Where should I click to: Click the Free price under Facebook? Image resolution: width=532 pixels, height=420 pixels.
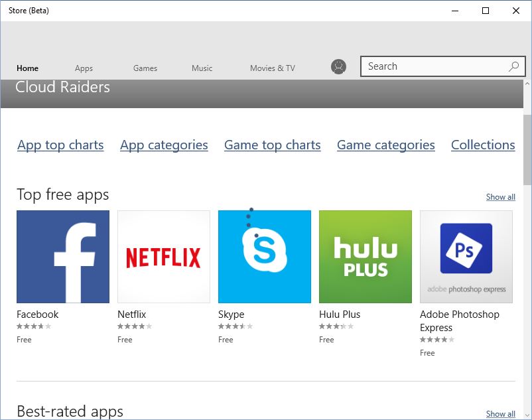pos(24,340)
